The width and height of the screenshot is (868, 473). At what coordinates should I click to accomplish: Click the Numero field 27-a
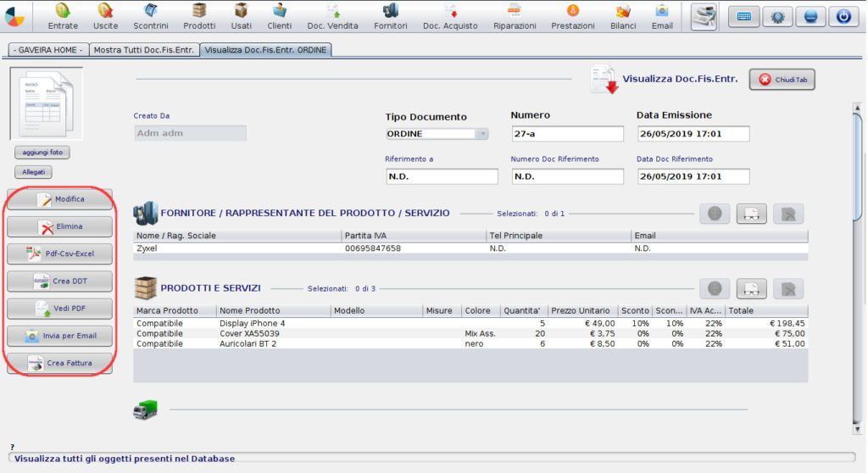(567, 133)
